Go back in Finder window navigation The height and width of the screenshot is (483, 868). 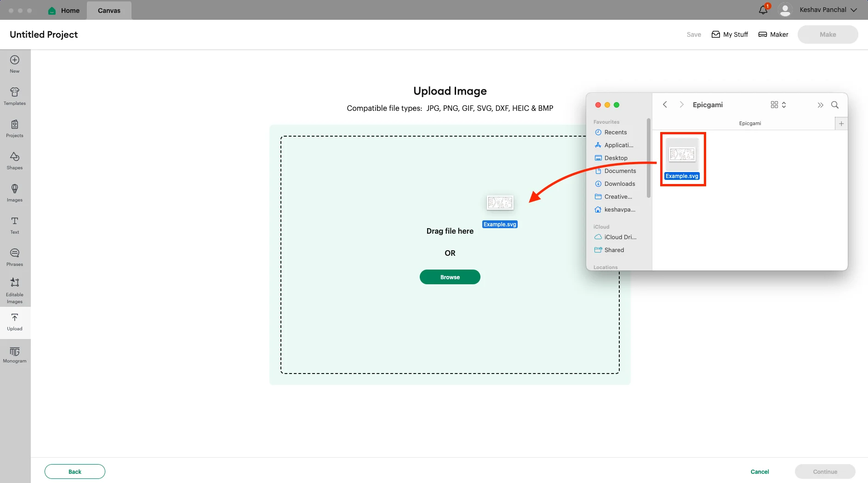665,105
